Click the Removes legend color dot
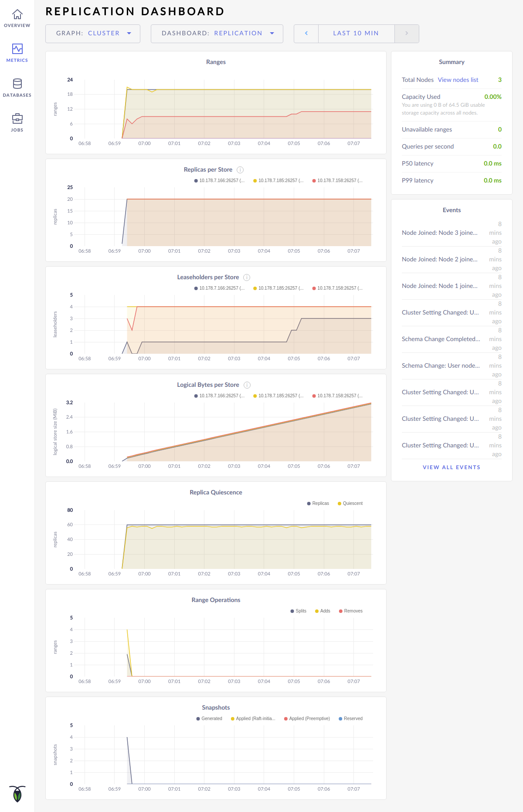The width and height of the screenshot is (523, 812). coord(341,611)
